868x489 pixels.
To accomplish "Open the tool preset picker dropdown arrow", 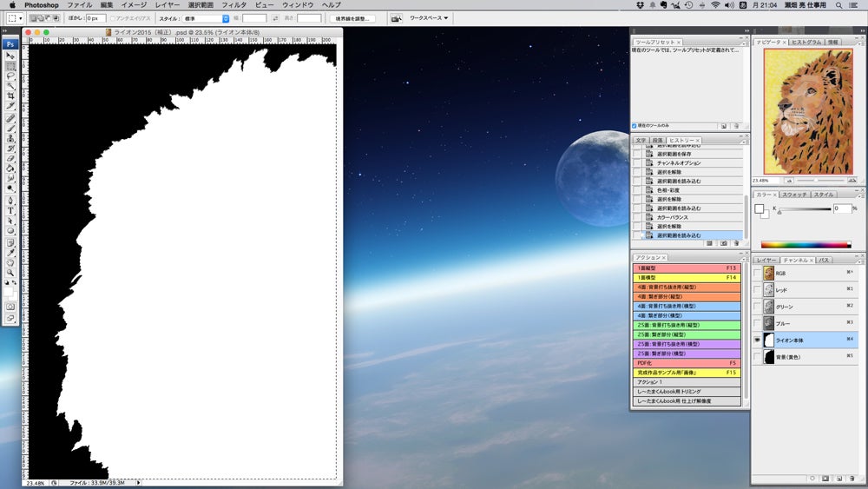I will point(21,17).
